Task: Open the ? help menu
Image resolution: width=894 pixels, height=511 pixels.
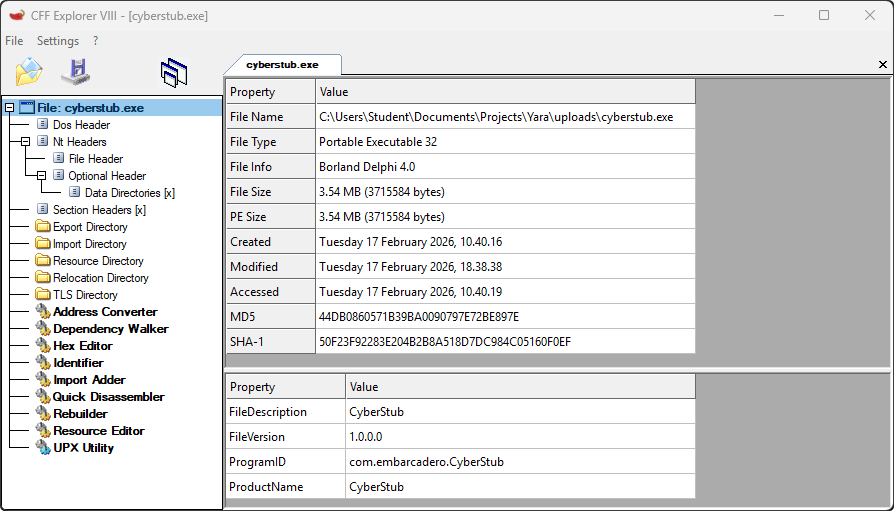Action: coord(95,41)
